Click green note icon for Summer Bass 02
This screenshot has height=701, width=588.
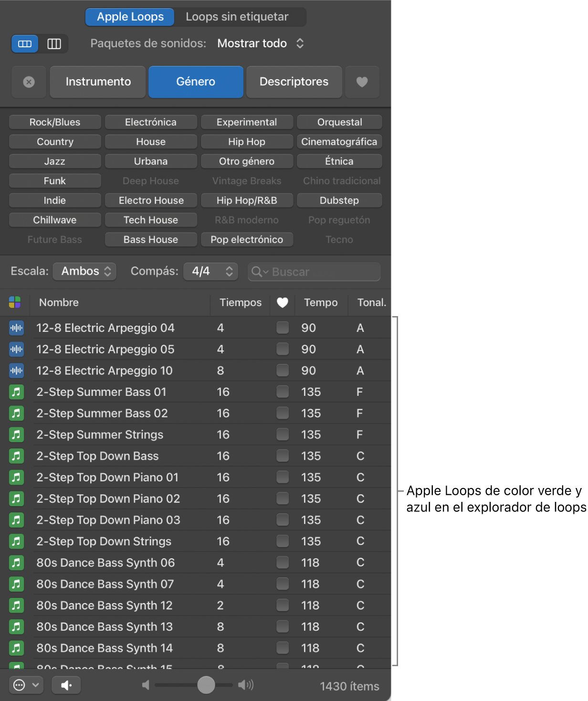pyautogui.click(x=16, y=413)
